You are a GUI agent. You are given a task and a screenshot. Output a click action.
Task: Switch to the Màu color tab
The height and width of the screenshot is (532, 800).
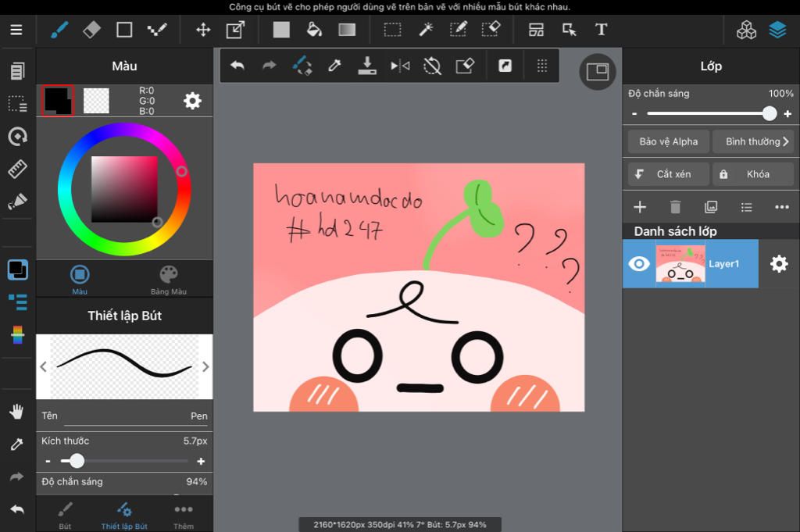[x=80, y=280]
